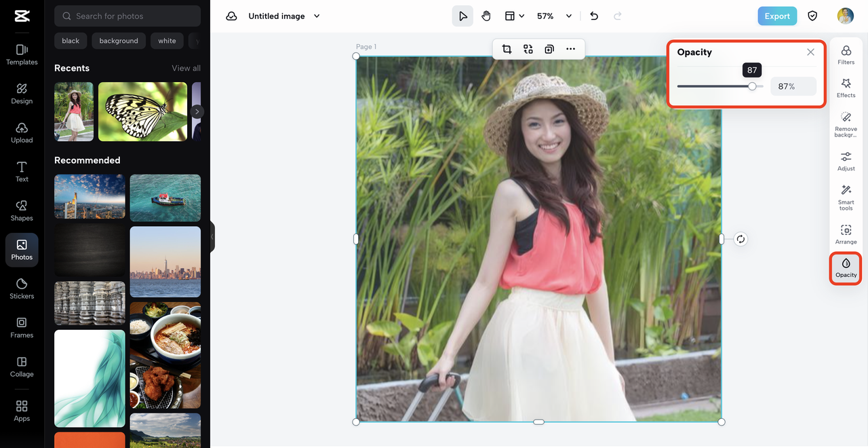868x448 pixels.
Task: Show next recents with arrow button
Action: coord(197,112)
